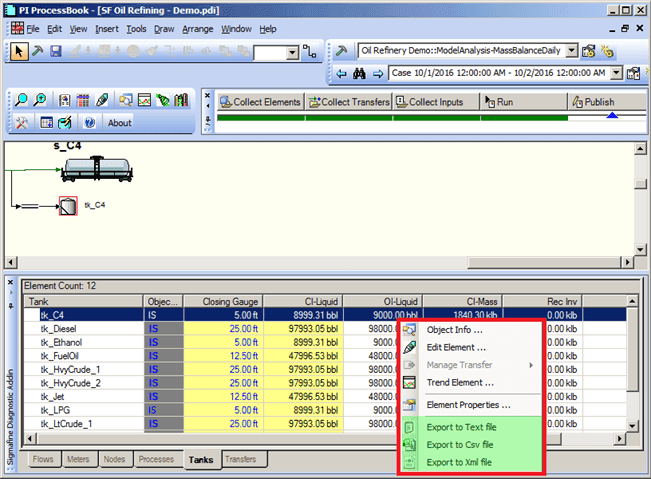This screenshot has height=479, width=651.
Task: Choose Edit Element from the context menu
Action: [x=472, y=347]
